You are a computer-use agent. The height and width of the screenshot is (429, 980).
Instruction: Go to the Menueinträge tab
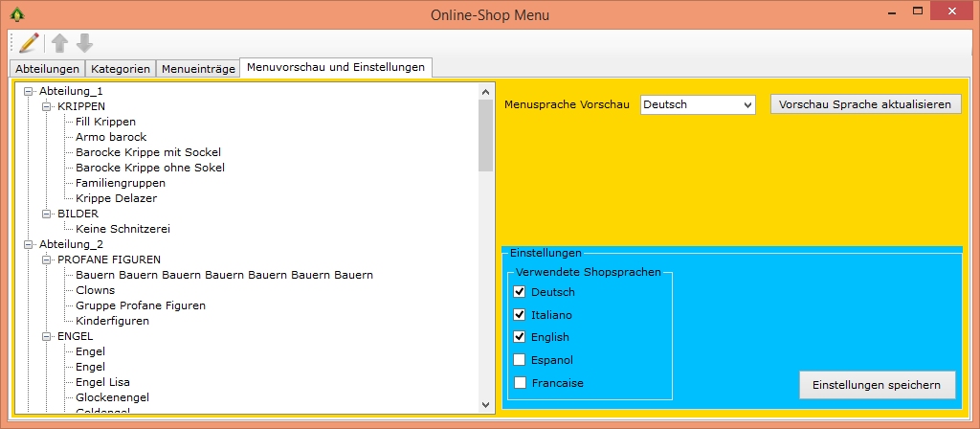coord(197,69)
